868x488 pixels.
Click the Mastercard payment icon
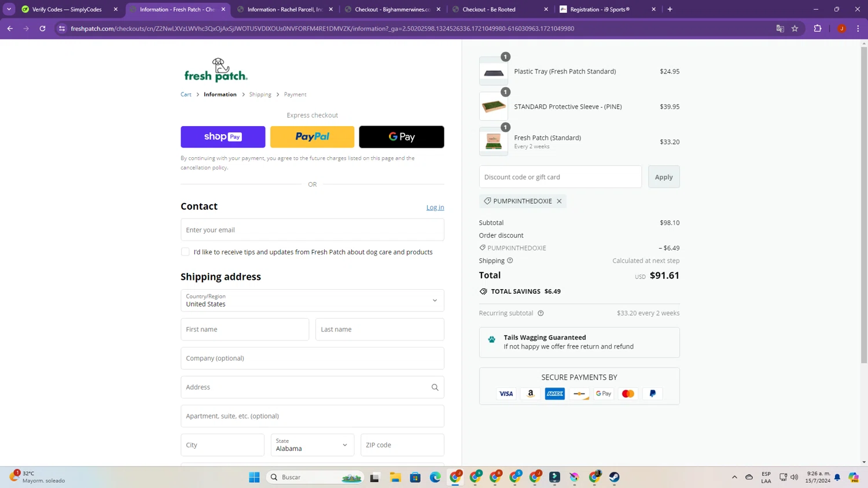click(x=628, y=394)
